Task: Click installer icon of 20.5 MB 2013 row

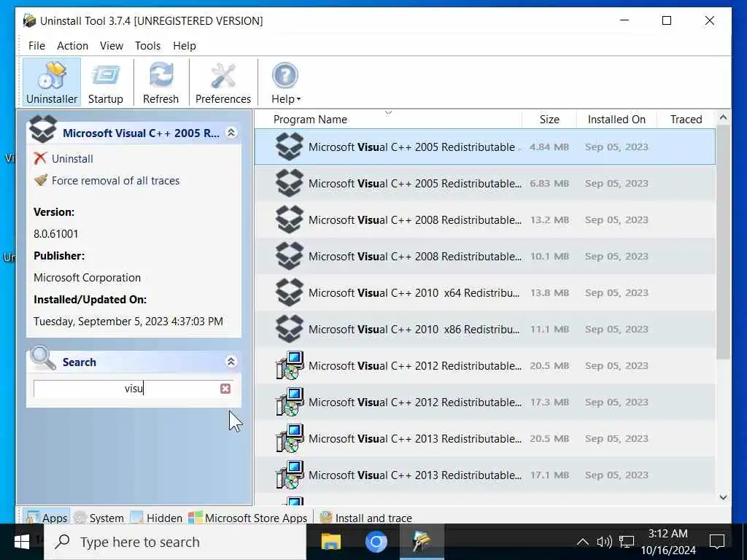Action: (x=290, y=438)
